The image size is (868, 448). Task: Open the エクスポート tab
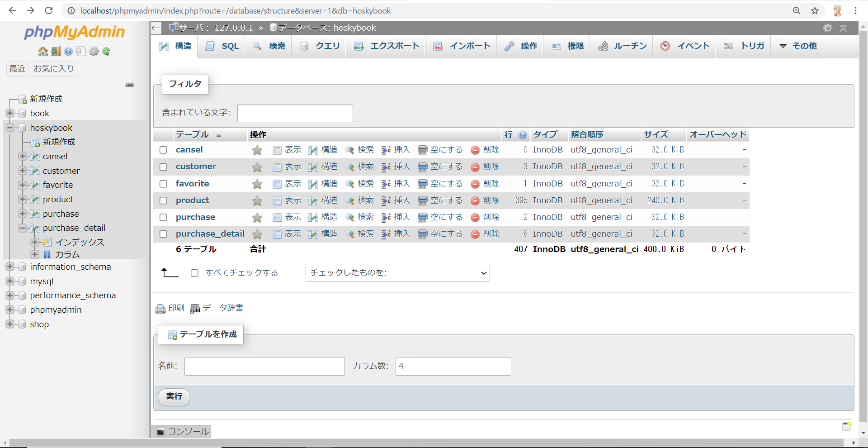(386, 46)
